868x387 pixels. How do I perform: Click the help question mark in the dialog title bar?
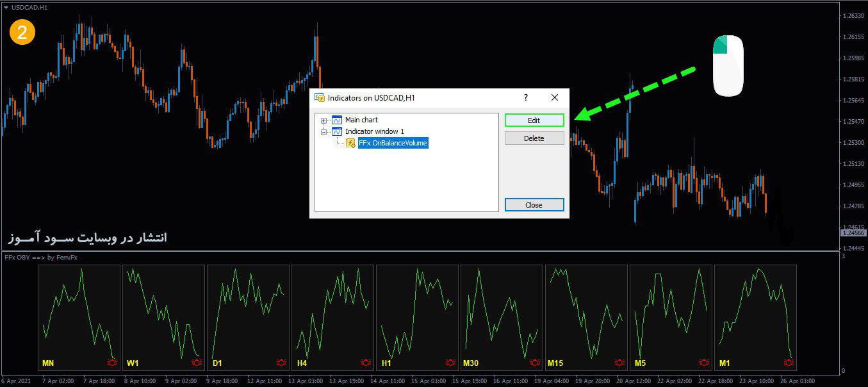(x=526, y=97)
